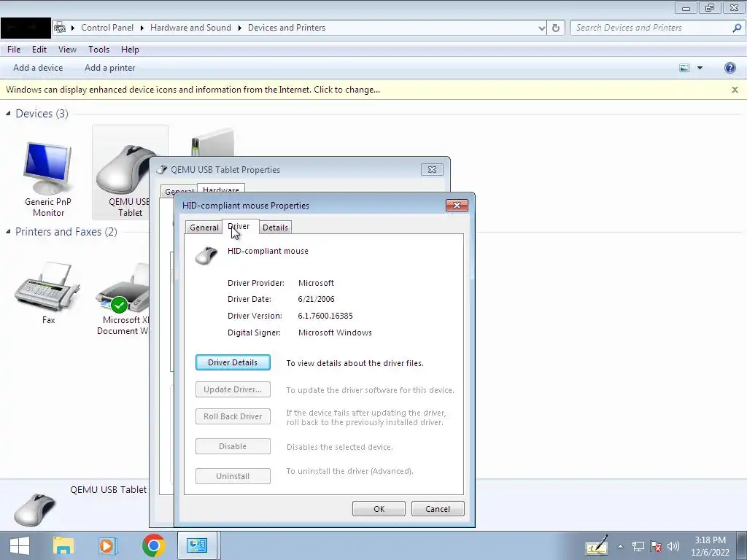Open the address bar history dropdown
The width and height of the screenshot is (747, 560).
pos(542,28)
